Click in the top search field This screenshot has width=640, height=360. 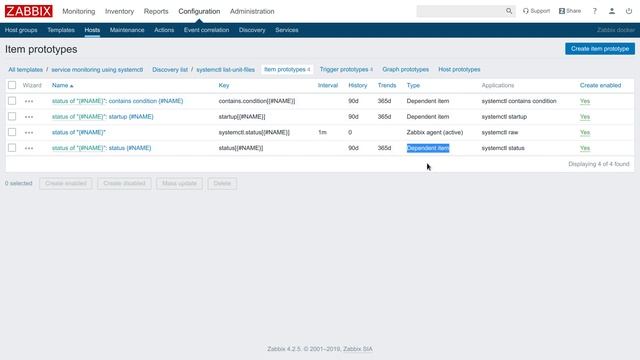pos(460,11)
